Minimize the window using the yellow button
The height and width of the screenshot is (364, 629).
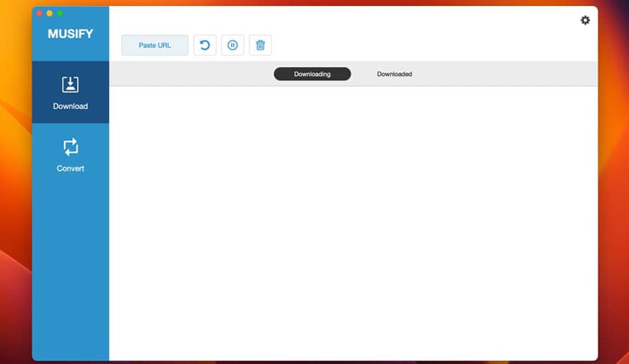click(x=50, y=14)
